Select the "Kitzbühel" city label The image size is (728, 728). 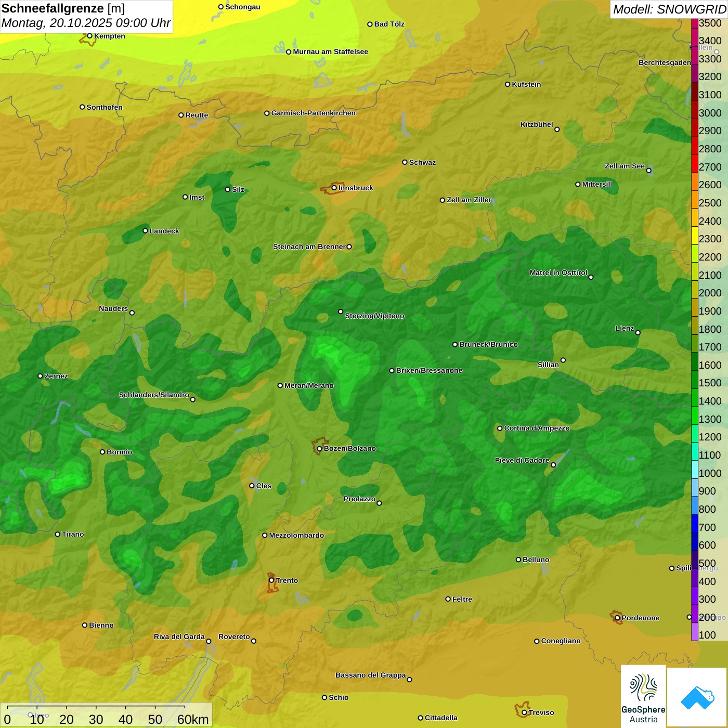click(537, 124)
